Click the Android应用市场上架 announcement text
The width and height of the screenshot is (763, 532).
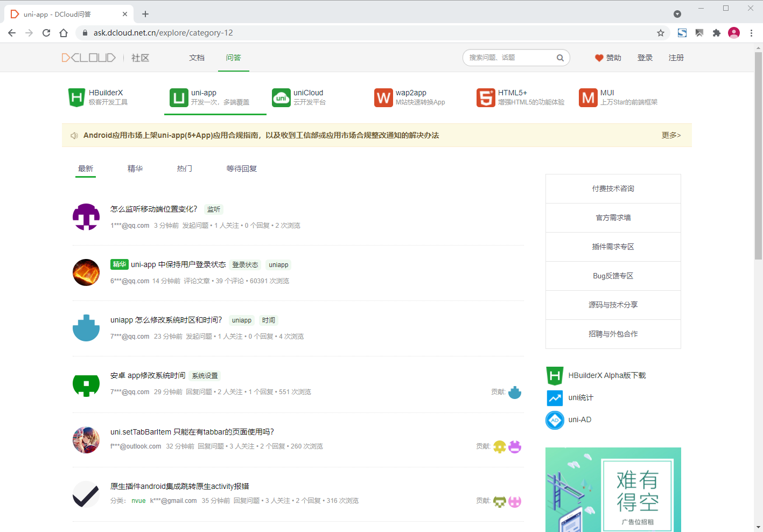[x=261, y=135]
